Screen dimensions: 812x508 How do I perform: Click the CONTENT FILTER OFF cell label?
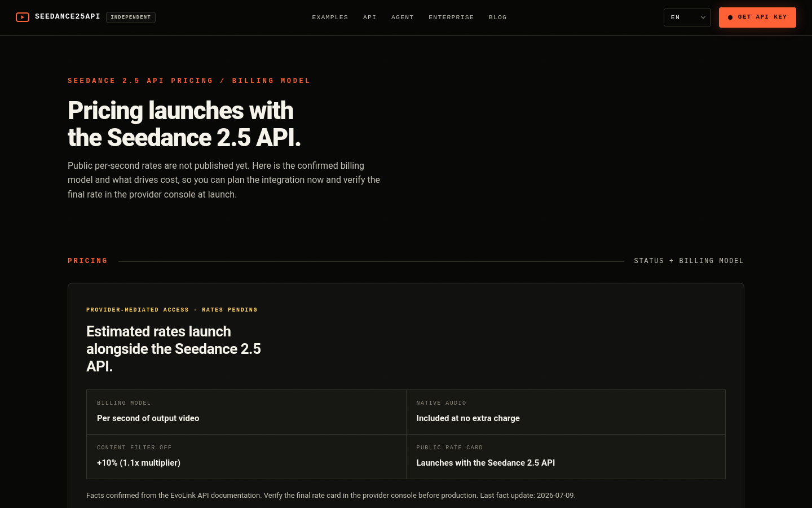pos(134,448)
